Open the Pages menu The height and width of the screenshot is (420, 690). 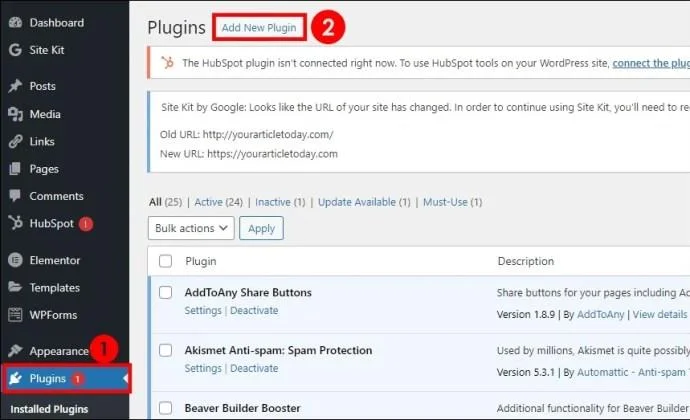click(x=44, y=169)
